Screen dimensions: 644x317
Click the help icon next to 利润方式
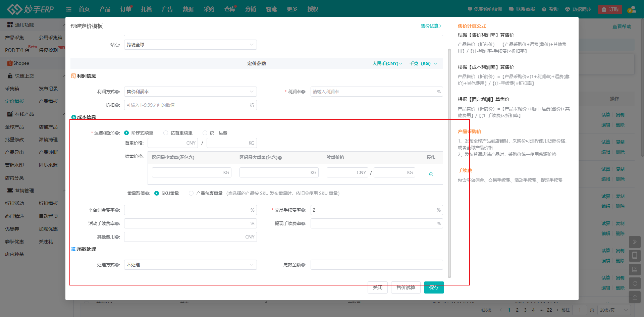117,92
